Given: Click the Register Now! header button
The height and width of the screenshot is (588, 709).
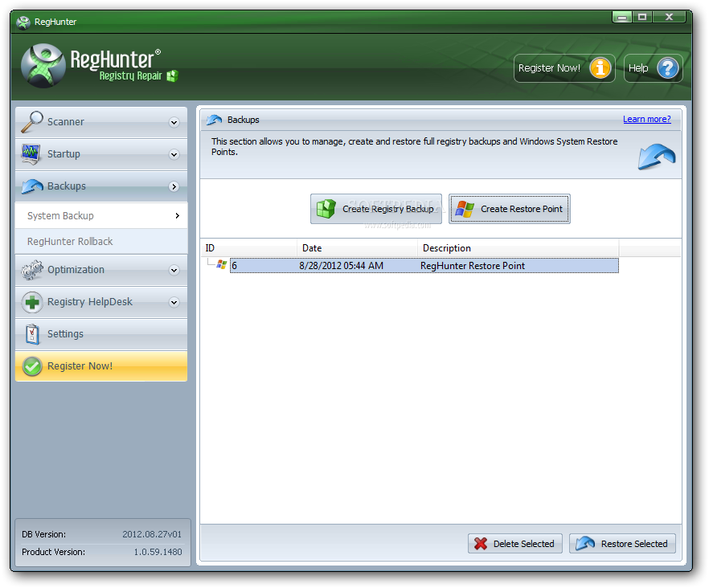Looking at the screenshot, I should click(564, 68).
